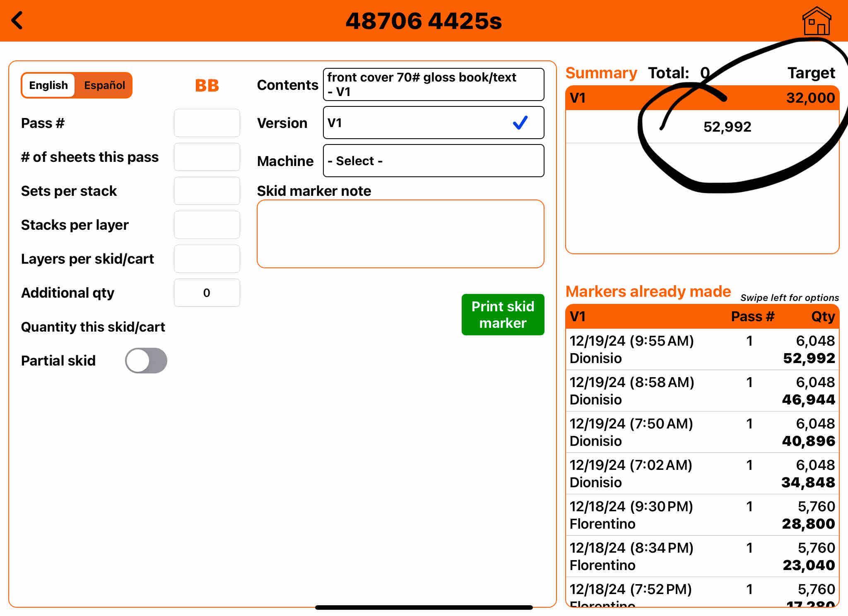Image resolution: width=848 pixels, height=616 pixels.
Task: Tap the Sets per stack field
Action: coord(207,191)
